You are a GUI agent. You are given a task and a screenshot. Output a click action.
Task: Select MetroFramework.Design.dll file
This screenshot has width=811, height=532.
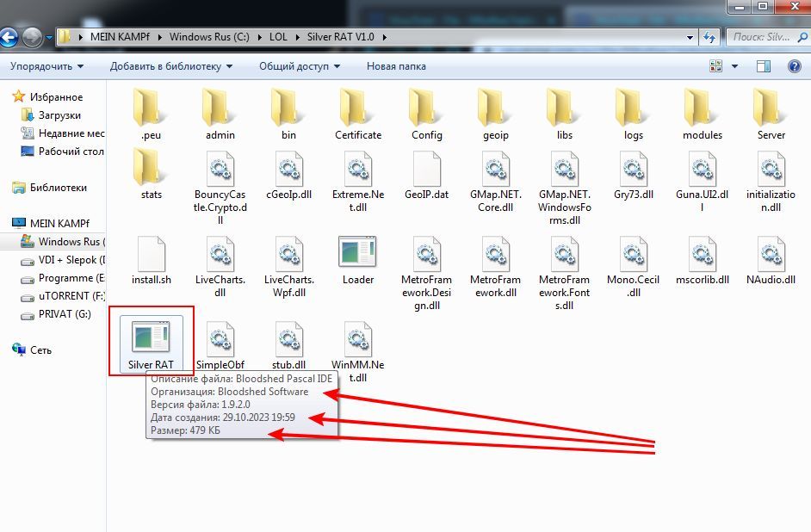click(x=427, y=273)
